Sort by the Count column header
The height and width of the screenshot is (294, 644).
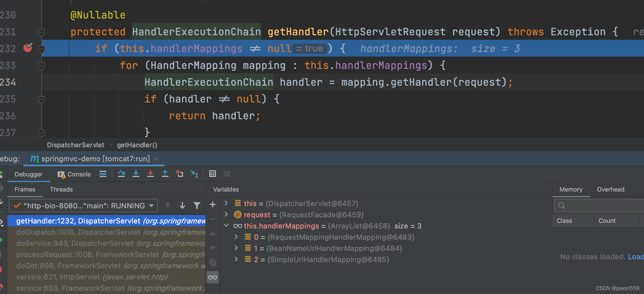tap(616, 221)
